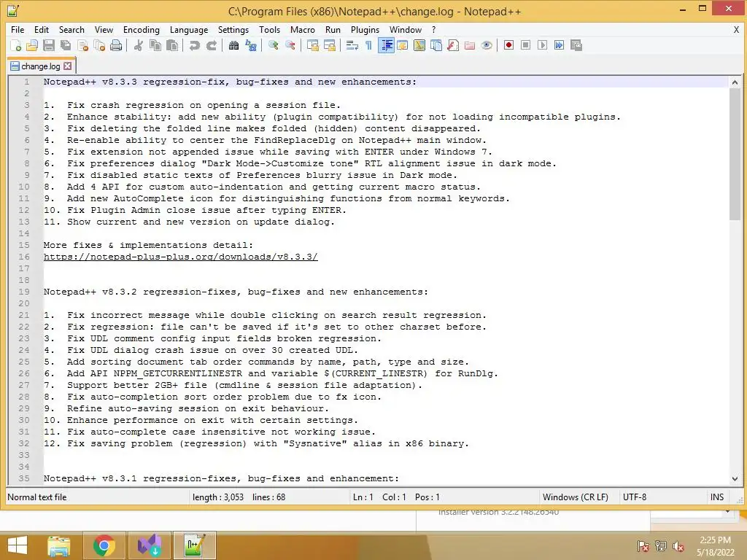This screenshot has width=747, height=560.
Task: Toggle file monitoring eye icon
Action: click(487, 45)
